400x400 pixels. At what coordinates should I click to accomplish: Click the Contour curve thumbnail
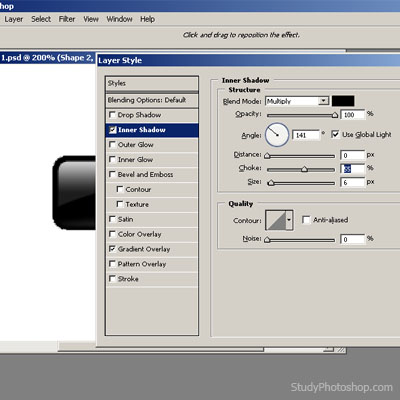[276, 220]
